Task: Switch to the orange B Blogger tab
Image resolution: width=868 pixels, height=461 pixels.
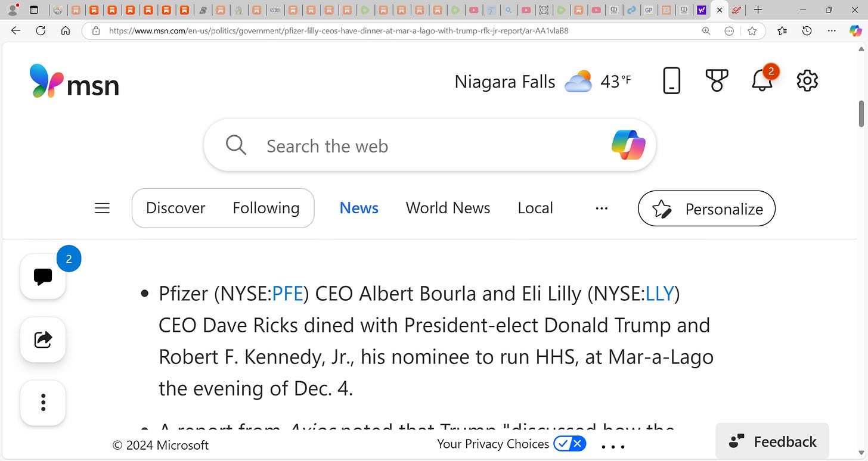Action: click(666, 10)
